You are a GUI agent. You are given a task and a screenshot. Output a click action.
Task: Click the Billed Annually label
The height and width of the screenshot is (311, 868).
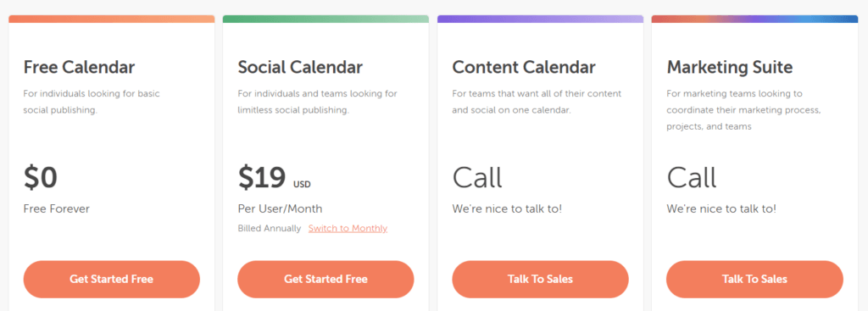[269, 228]
